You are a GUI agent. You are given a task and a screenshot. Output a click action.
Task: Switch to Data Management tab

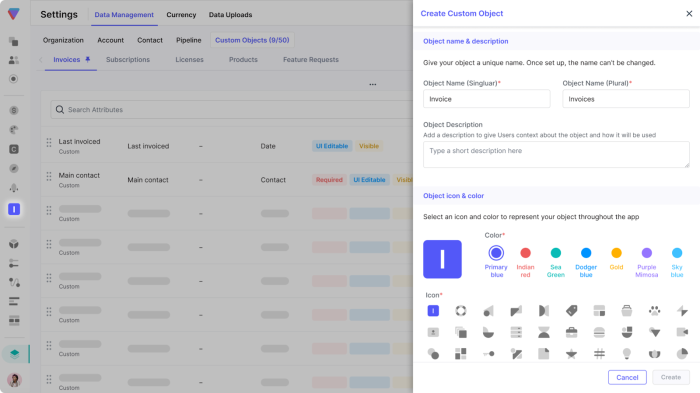(x=124, y=15)
